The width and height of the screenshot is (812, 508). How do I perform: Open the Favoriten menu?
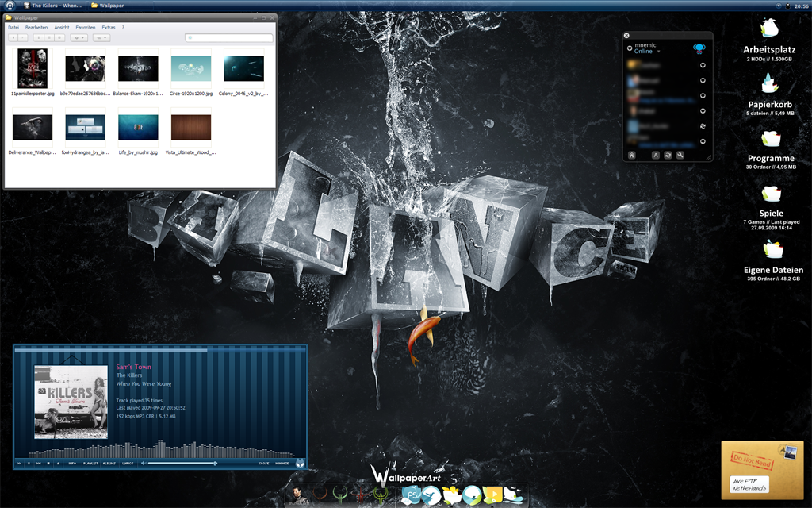point(85,27)
